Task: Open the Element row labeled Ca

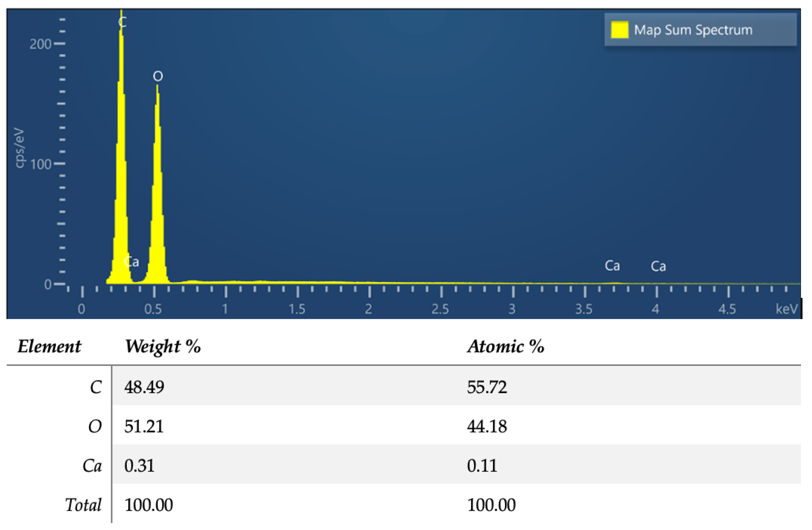Action: click(x=93, y=466)
